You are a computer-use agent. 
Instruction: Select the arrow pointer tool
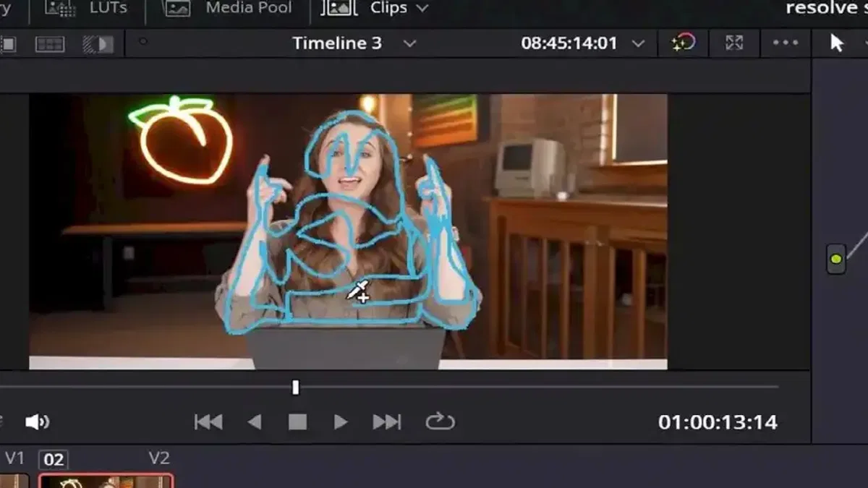[x=837, y=43]
